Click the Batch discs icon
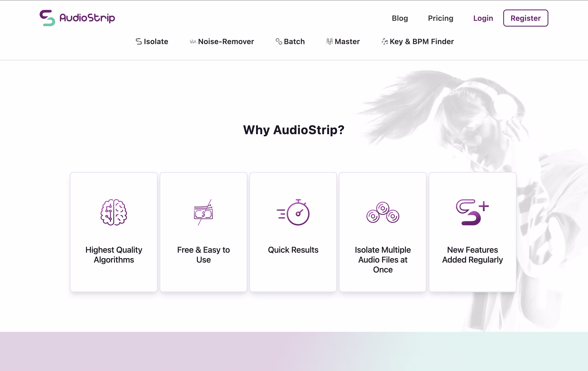This screenshot has height=371, width=588. tap(279, 41)
